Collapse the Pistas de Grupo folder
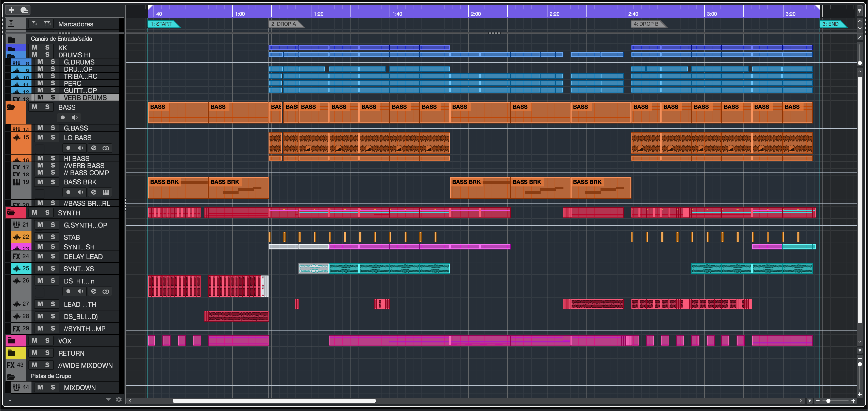Image resolution: width=868 pixels, height=411 pixels. (11, 377)
